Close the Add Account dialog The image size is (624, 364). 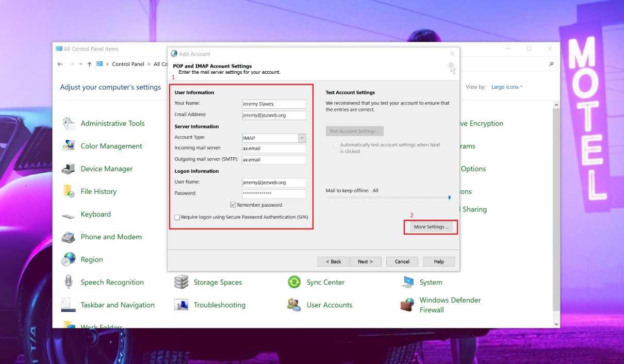(x=452, y=54)
